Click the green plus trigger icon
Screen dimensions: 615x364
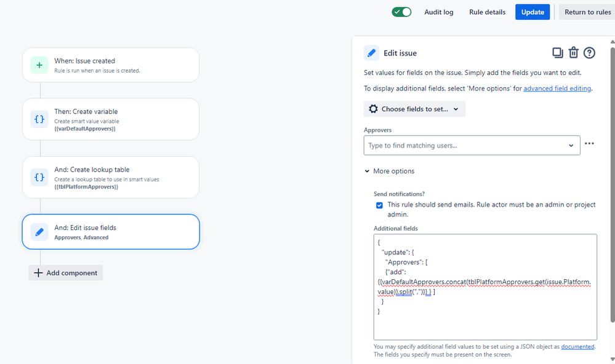coord(39,65)
